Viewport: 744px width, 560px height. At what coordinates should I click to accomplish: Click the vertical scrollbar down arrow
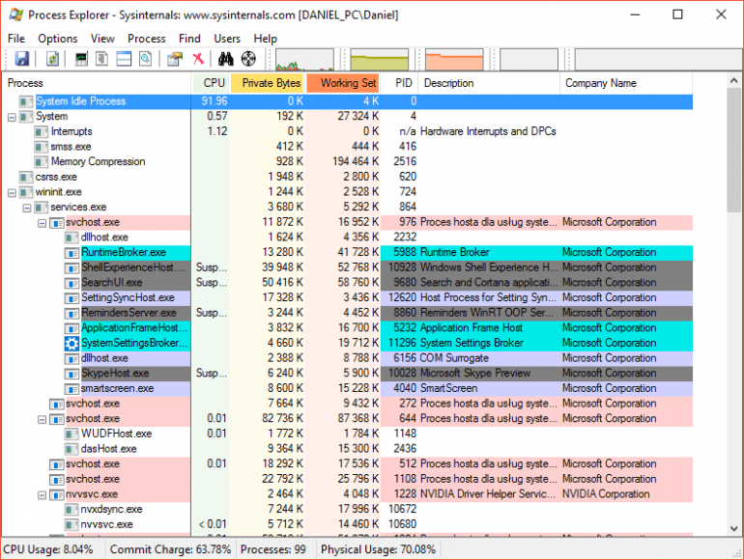[734, 528]
